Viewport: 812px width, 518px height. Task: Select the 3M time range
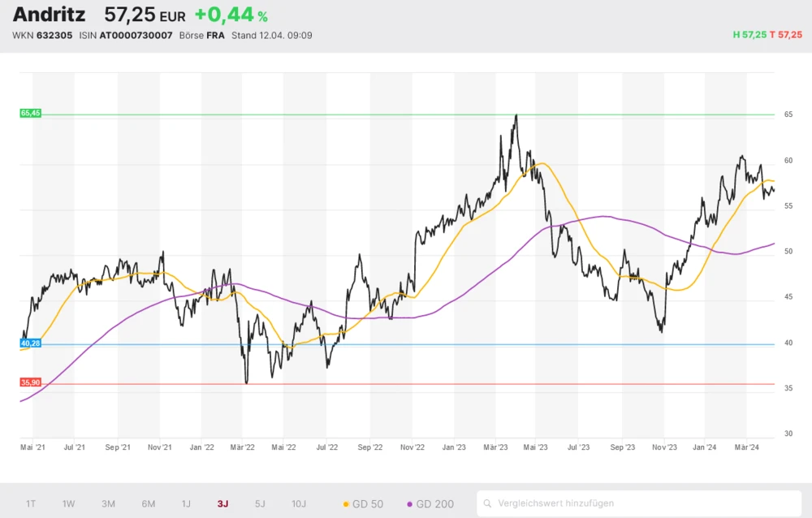(108, 503)
